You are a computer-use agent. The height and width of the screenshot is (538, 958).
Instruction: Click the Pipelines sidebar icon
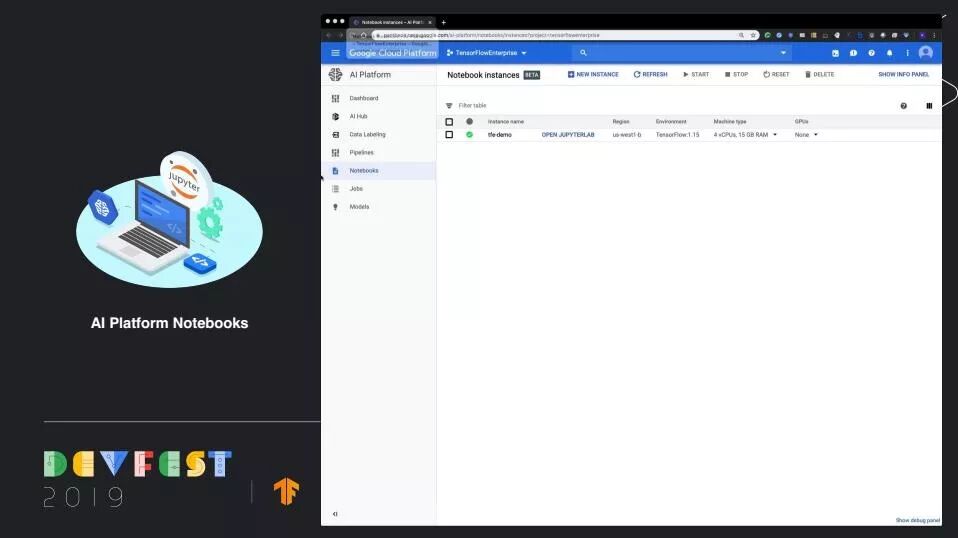tap(335, 153)
